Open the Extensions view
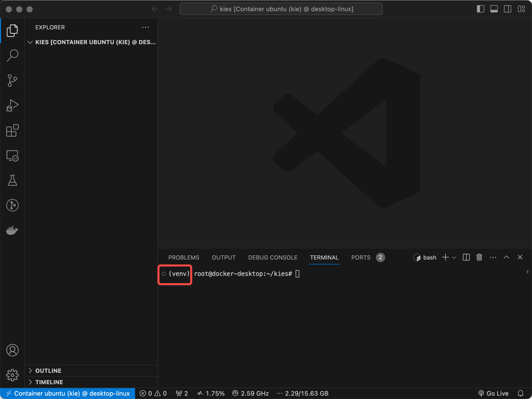The height and width of the screenshot is (399, 532). [x=12, y=131]
